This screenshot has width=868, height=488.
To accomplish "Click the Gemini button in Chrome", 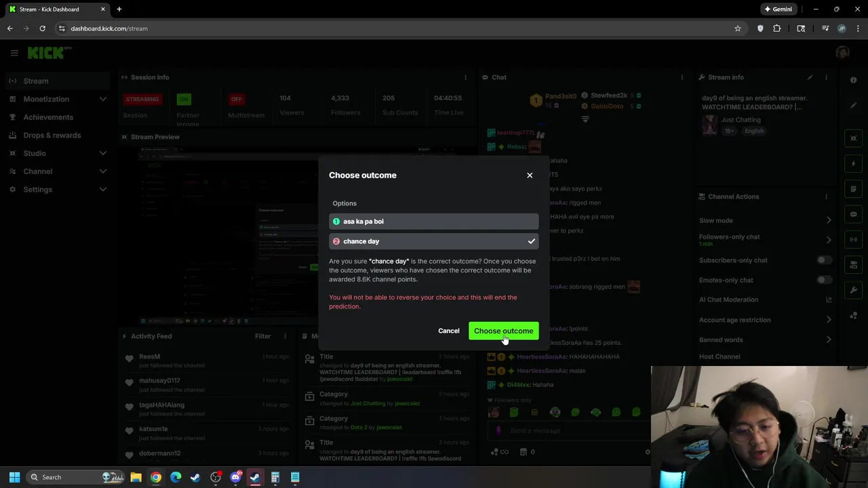I will click(x=778, y=9).
